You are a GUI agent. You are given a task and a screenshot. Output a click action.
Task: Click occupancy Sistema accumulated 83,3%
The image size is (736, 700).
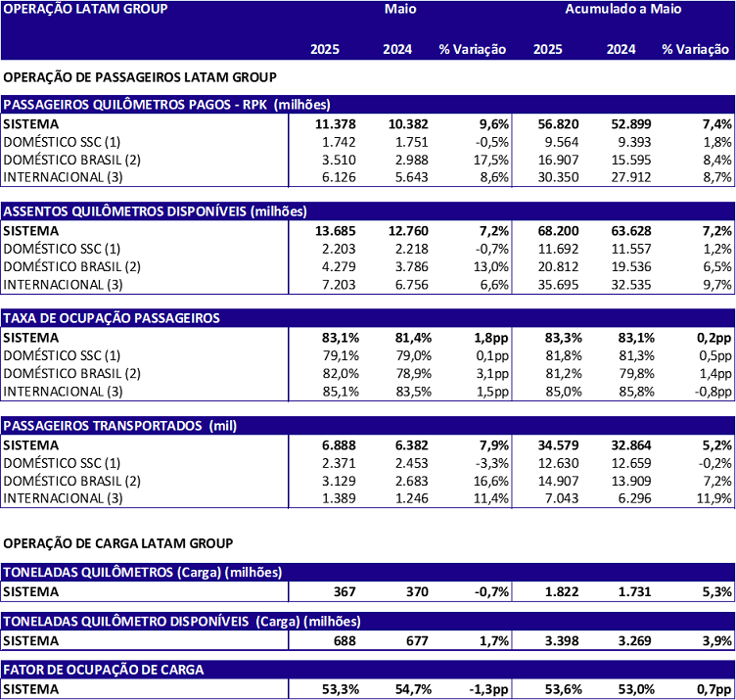click(564, 338)
